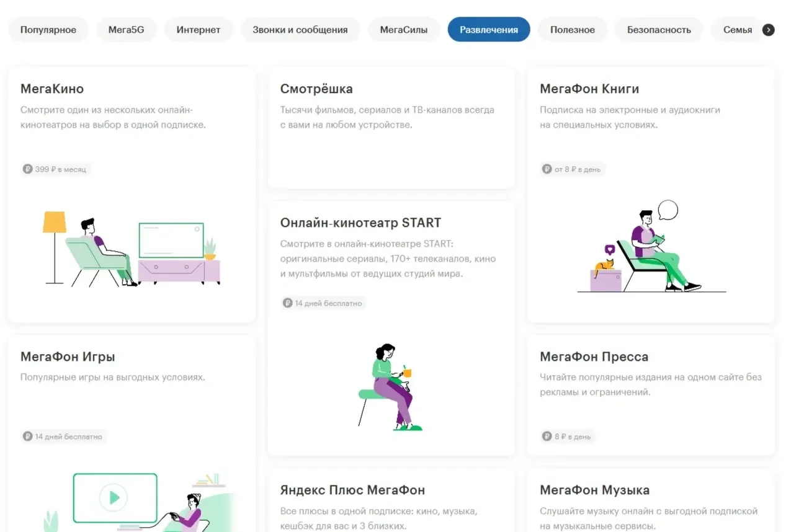Click the МегаФон Игры gaming illustration
This screenshot has height=532, width=791.
click(140, 502)
